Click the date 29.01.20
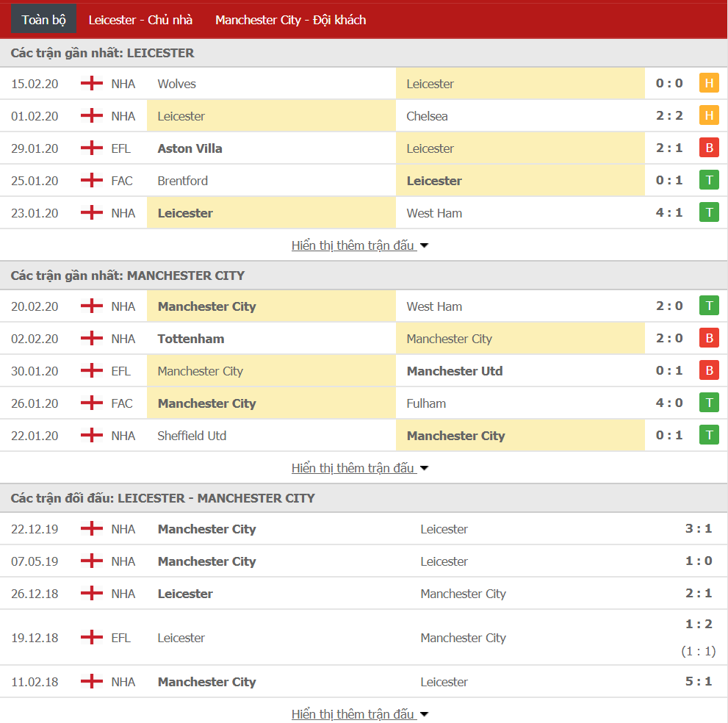Screen dimensions: 728x723 35,148
